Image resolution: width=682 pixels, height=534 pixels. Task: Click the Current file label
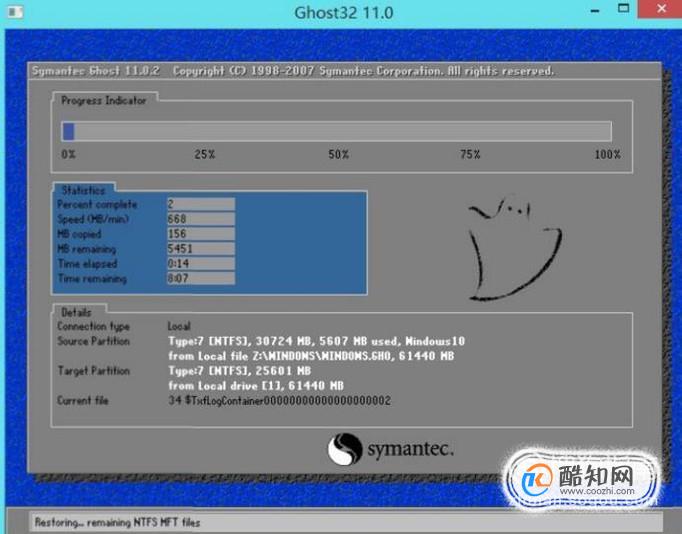click(83, 400)
